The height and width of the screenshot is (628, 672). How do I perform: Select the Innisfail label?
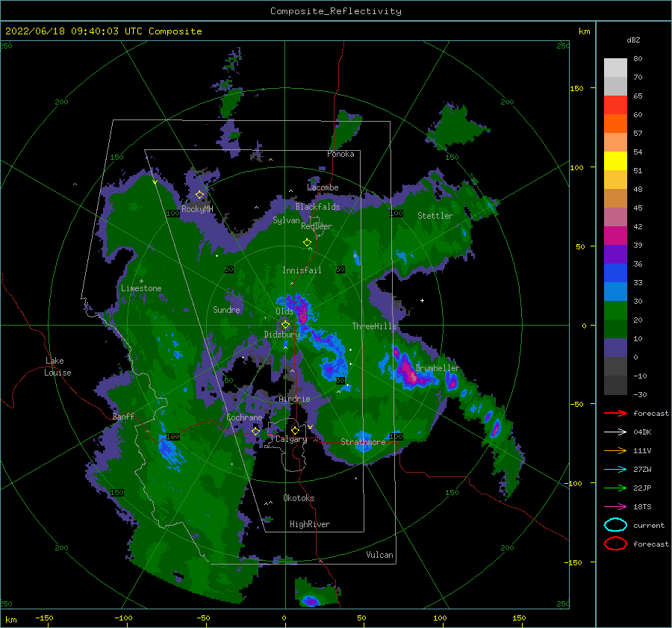pos(302,270)
